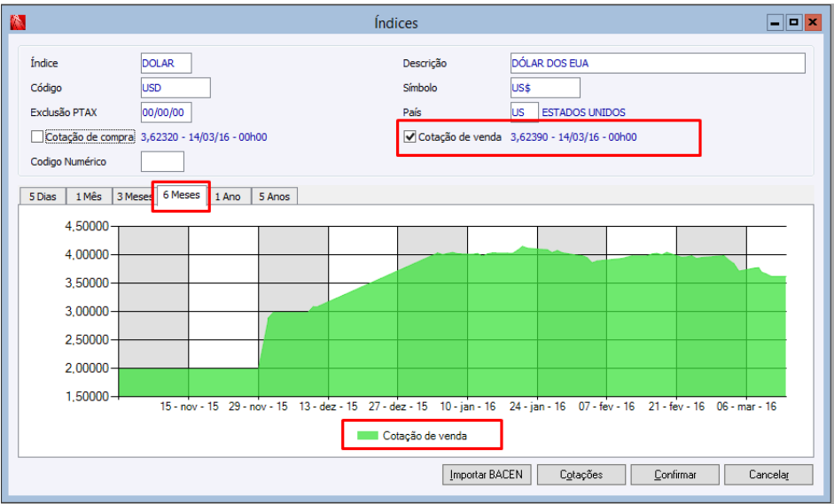The width and height of the screenshot is (834, 504).
Task: Show the 1 Ano chart tab
Action: point(229,197)
